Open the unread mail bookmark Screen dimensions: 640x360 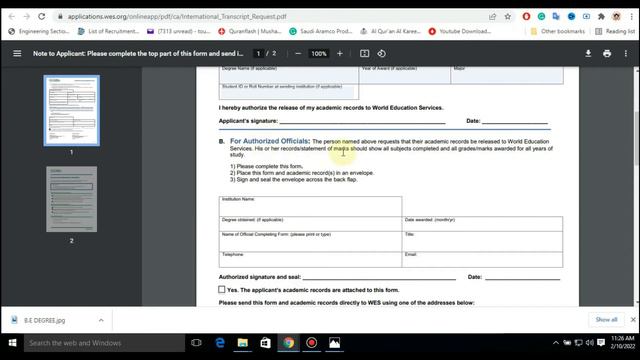click(178, 31)
